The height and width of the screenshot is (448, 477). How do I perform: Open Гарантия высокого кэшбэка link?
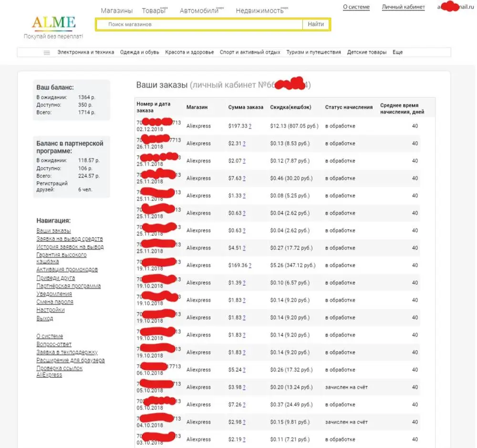[x=62, y=258]
